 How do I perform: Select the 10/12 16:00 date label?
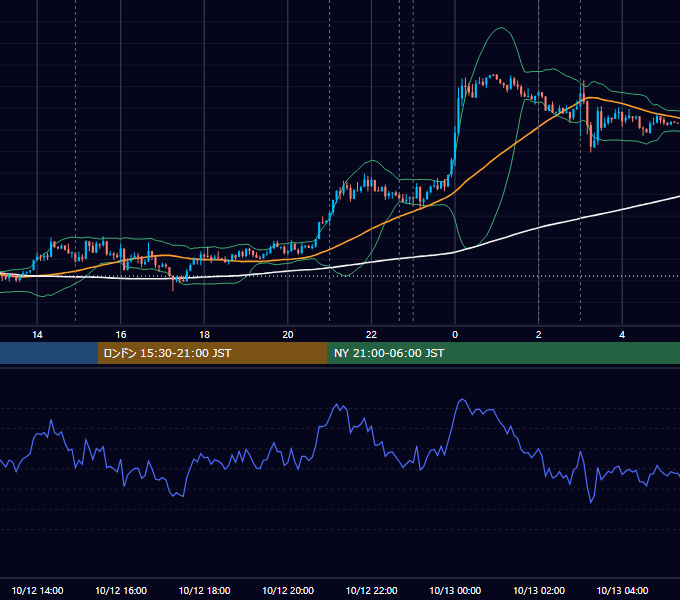click(x=121, y=591)
